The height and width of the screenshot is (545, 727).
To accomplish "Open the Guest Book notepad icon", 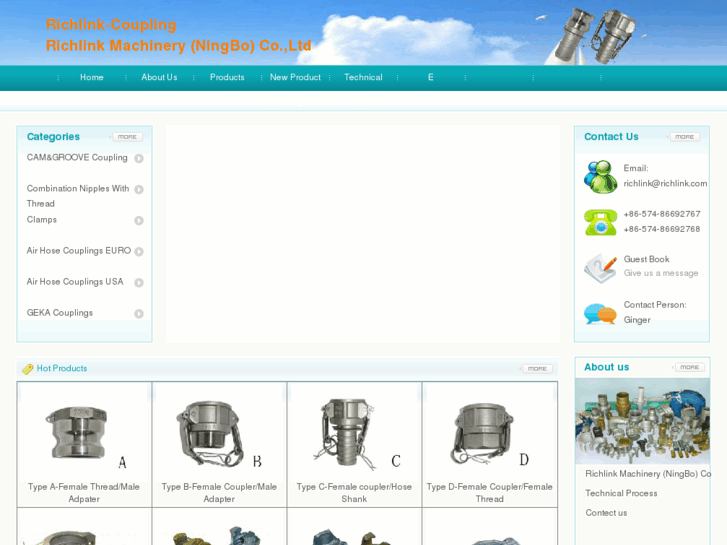I will [x=600, y=268].
